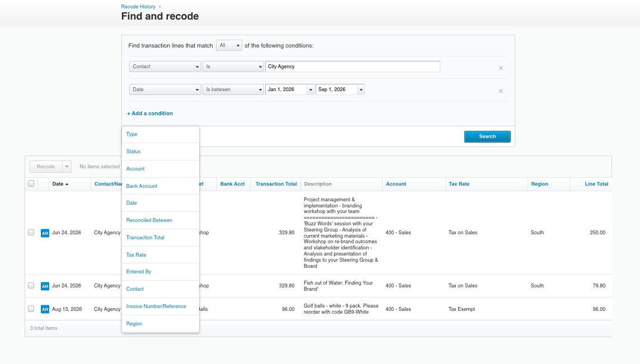This screenshot has height=364, width=640.
Task: Open the 'Is' operator dropdown
Action: click(x=233, y=67)
